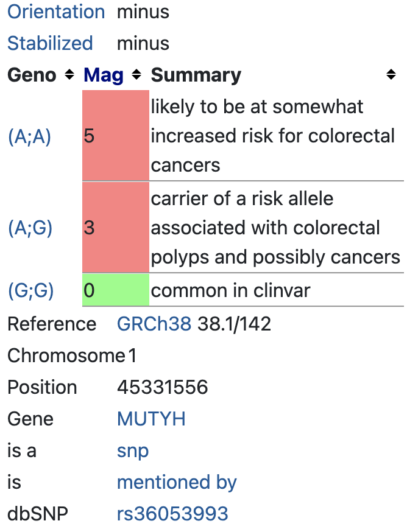Sort the table by the Mag header link
This screenshot has height=532, width=407.
click(104, 75)
